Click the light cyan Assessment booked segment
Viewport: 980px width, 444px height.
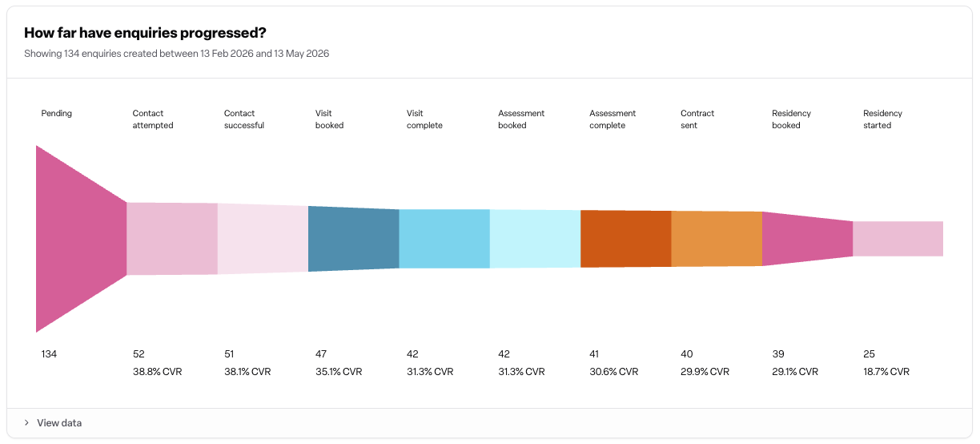pyautogui.click(x=535, y=239)
